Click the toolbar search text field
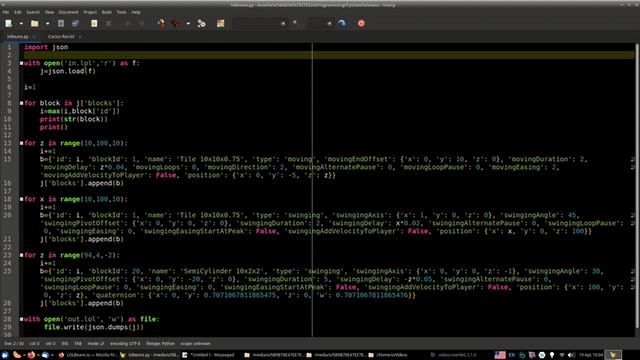 [259, 24]
